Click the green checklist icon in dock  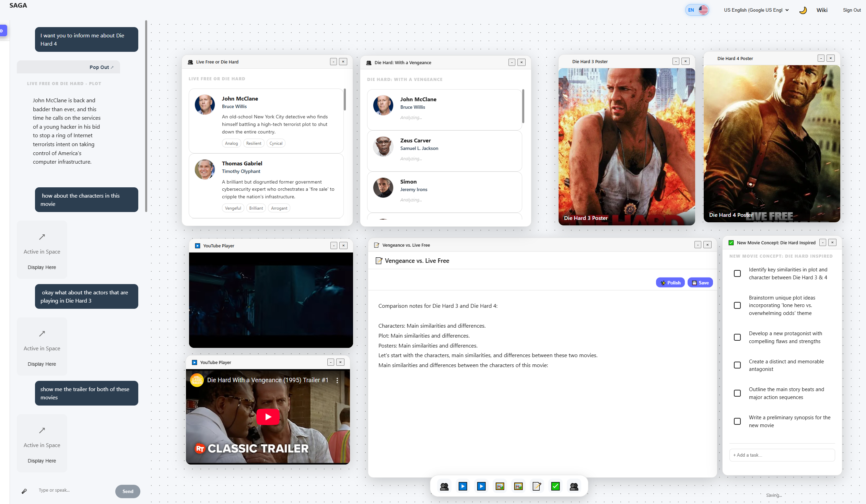tap(555, 486)
